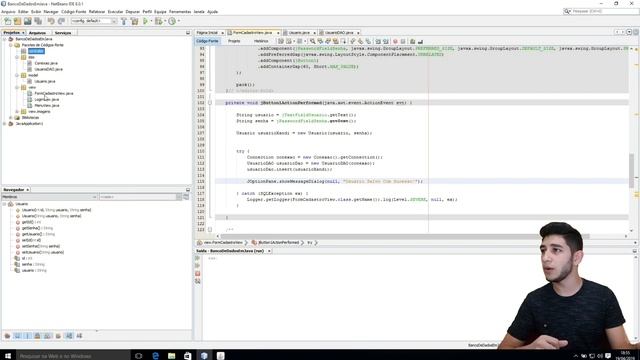Select Conexao.java in the project tree

(x=46, y=63)
